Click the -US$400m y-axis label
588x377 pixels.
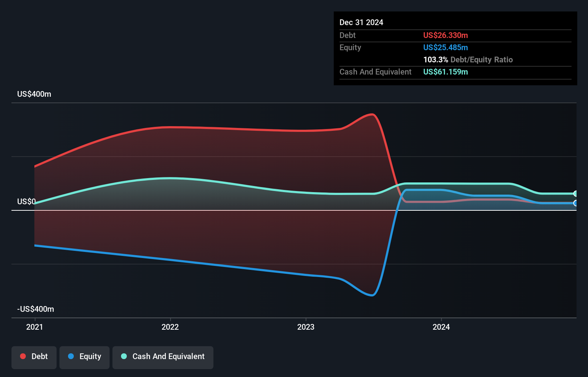[x=35, y=309]
